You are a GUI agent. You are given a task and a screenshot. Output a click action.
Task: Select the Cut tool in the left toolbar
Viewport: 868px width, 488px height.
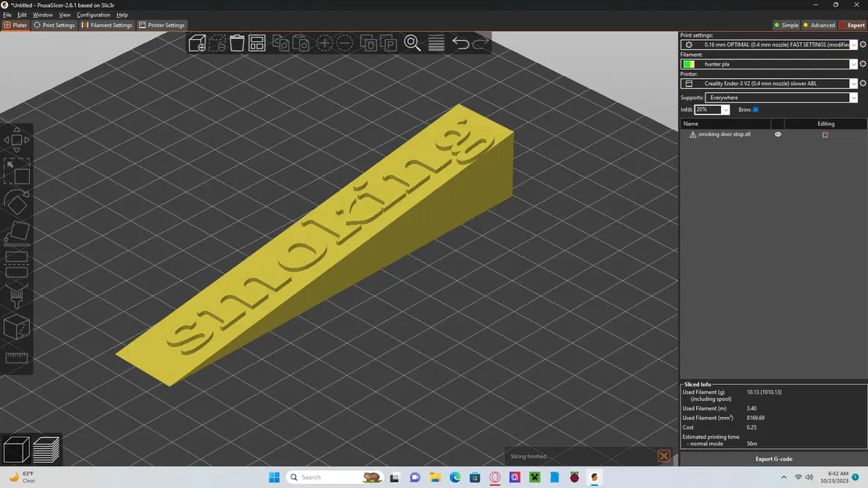click(x=16, y=265)
